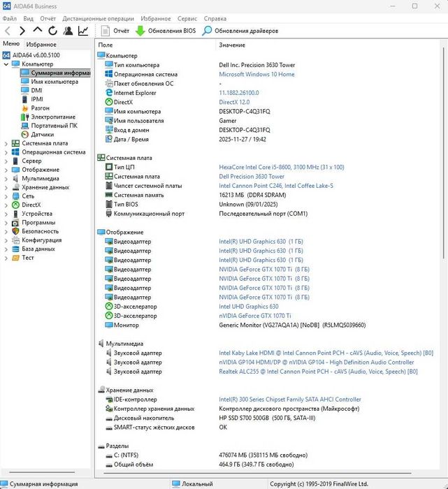
Task: Expand the Отображение tree node
Action: click(6, 170)
